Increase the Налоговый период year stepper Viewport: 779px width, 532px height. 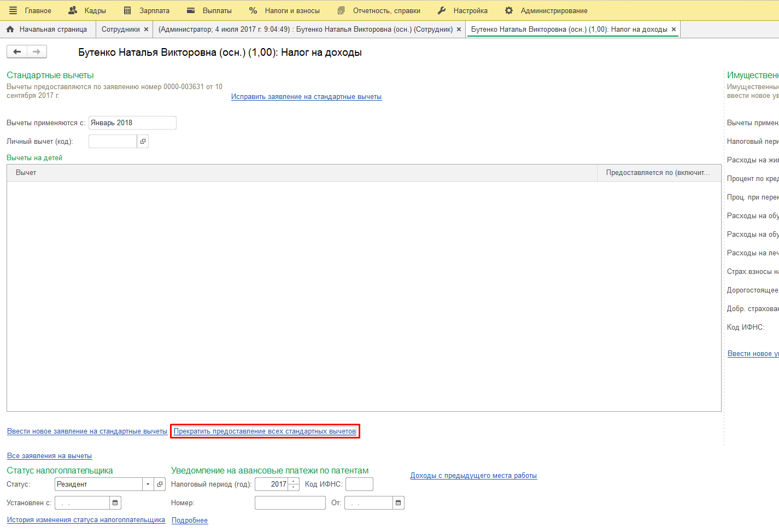(x=294, y=482)
